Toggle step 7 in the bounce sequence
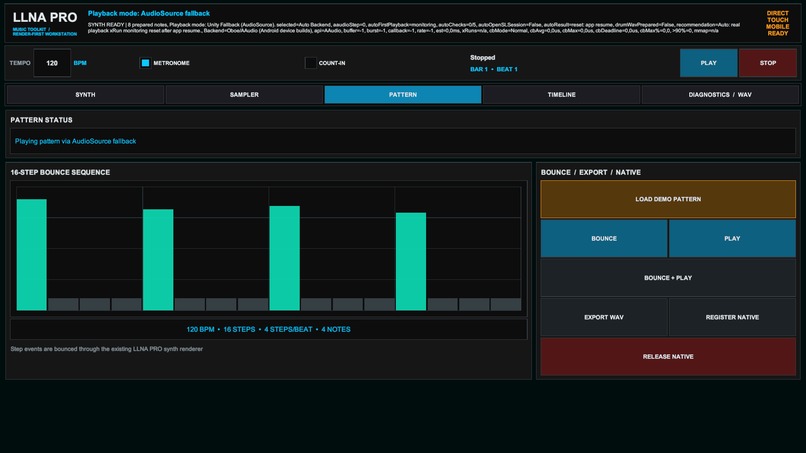Image resolution: width=806 pixels, height=453 pixels. [222, 304]
